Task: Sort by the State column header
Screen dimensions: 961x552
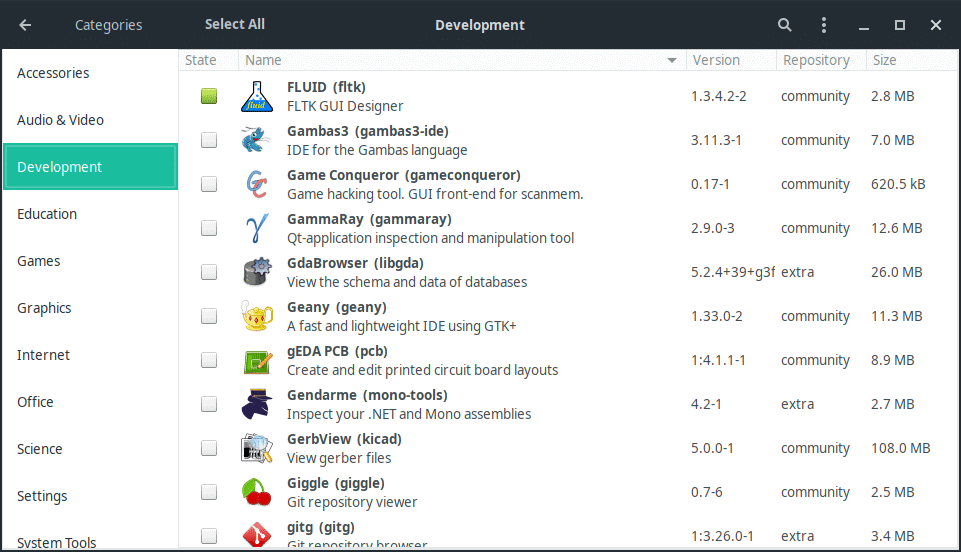Action: tap(208, 60)
